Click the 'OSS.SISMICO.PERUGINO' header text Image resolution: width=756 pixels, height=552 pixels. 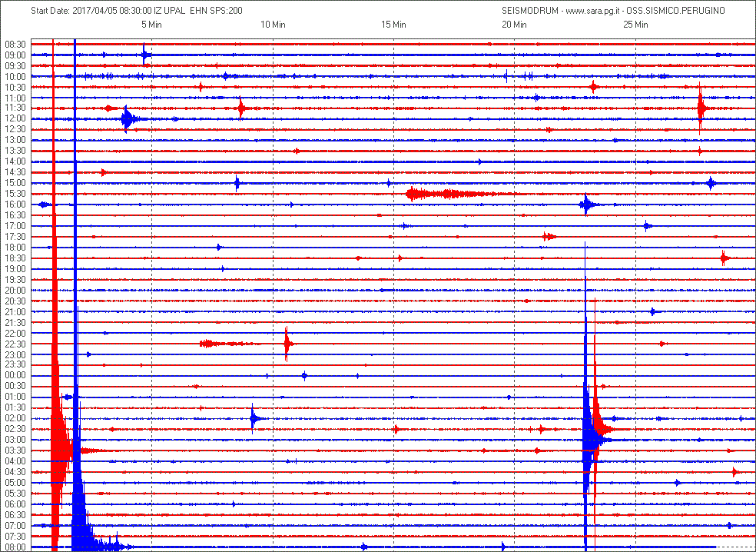[675, 11]
